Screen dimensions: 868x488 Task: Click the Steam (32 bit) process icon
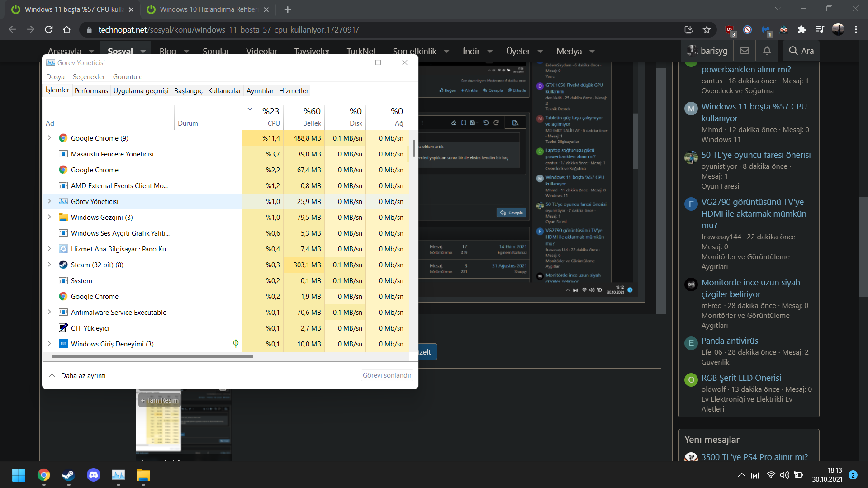(x=63, y=265)
